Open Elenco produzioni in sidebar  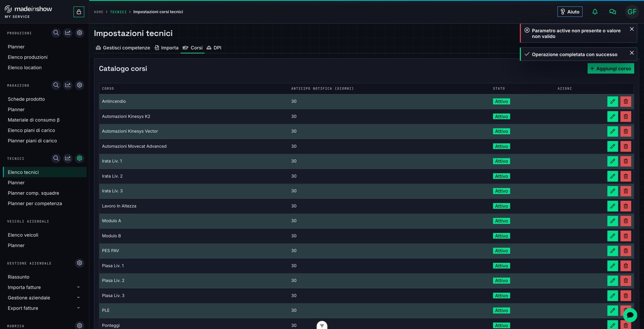(x=28, y=57)
